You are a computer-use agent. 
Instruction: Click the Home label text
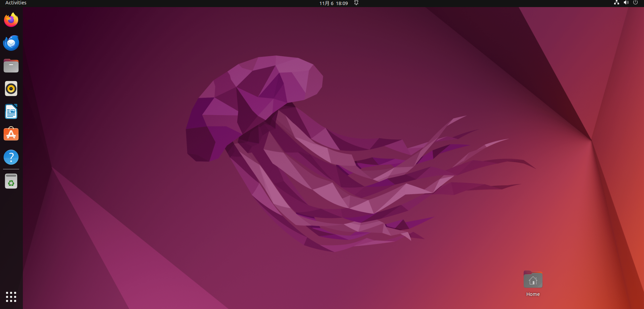533,294
